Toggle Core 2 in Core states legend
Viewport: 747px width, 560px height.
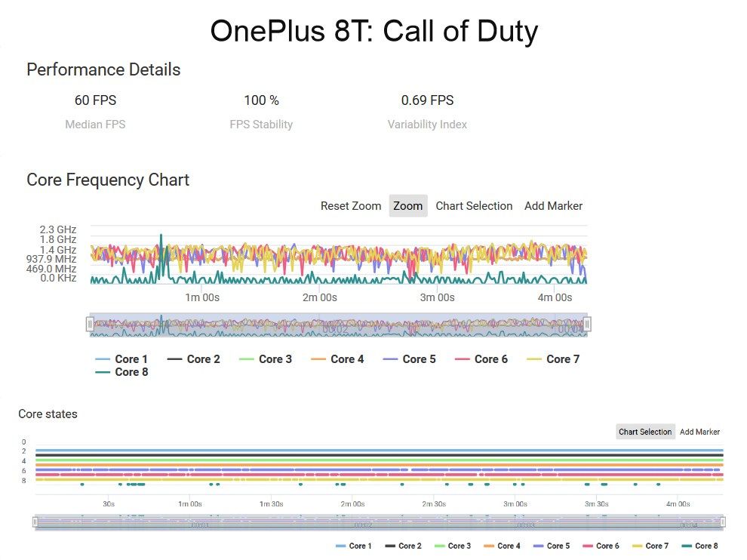(403, 546)
